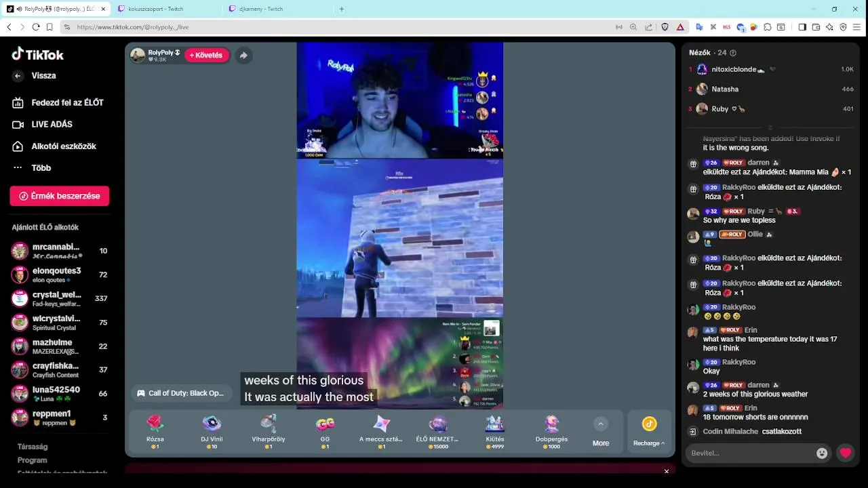
Task: Open top viewer Natasha
Action: coord(771,89)
